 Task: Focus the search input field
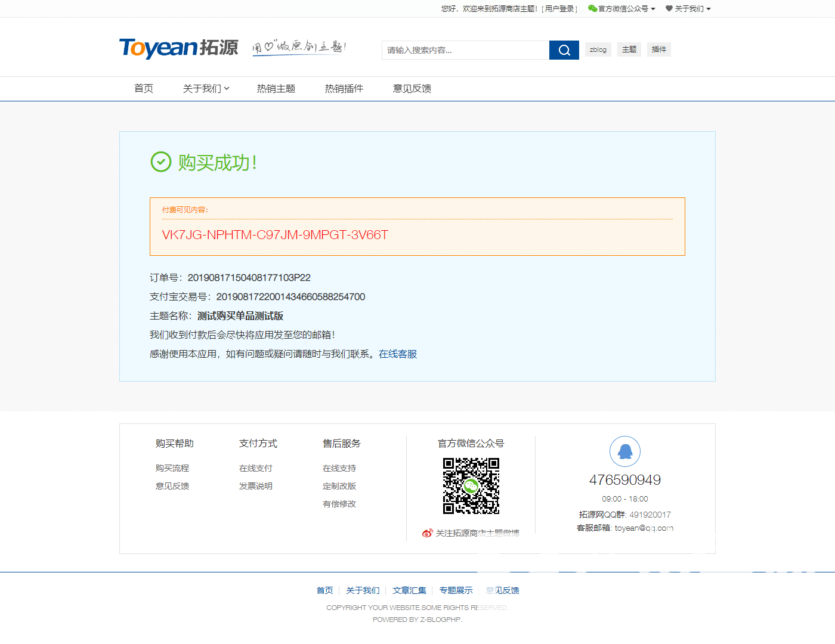tap(465, 50)
